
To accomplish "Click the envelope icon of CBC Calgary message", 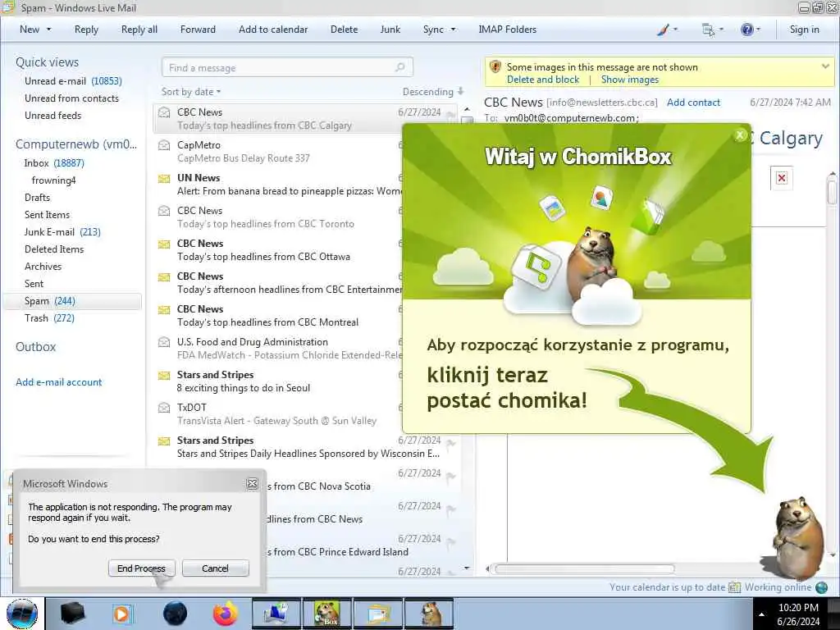I will pos(164,112).
